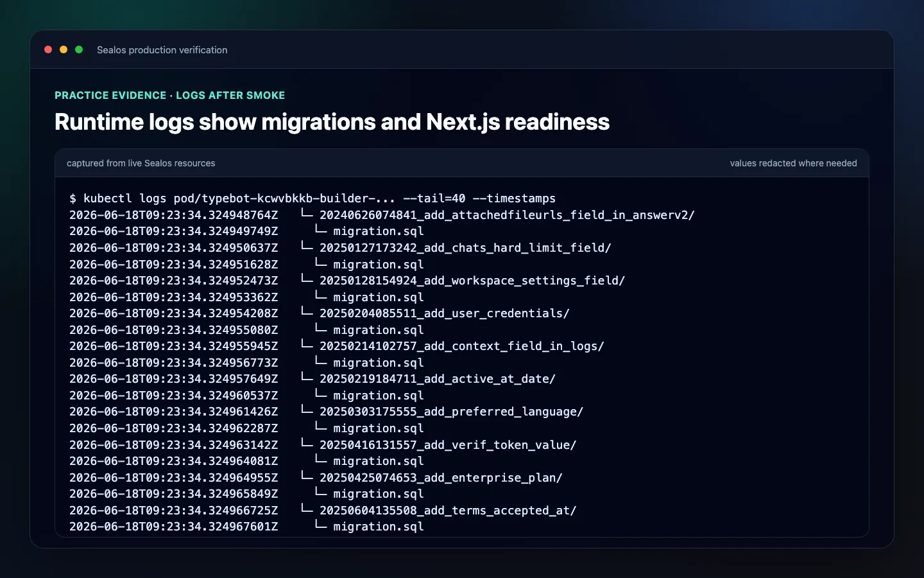Click timestamp ending 324955080Z
924x578 pixels.
point(174,330)
